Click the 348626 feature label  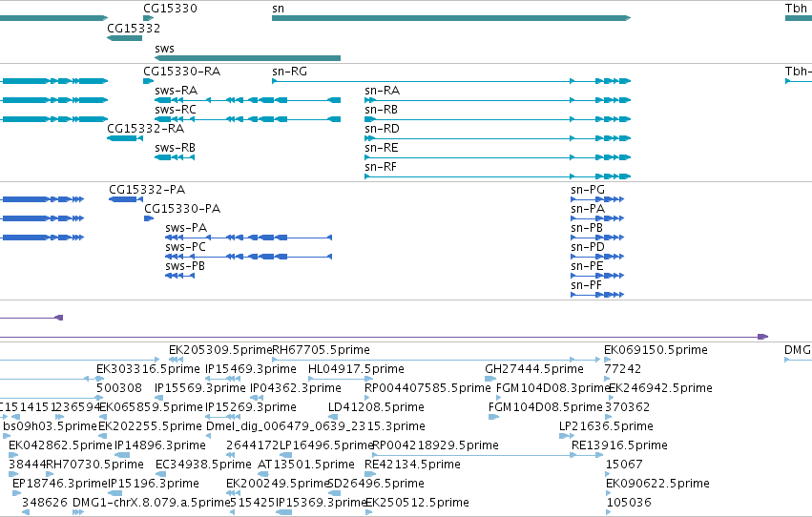(x=45, y=503)
